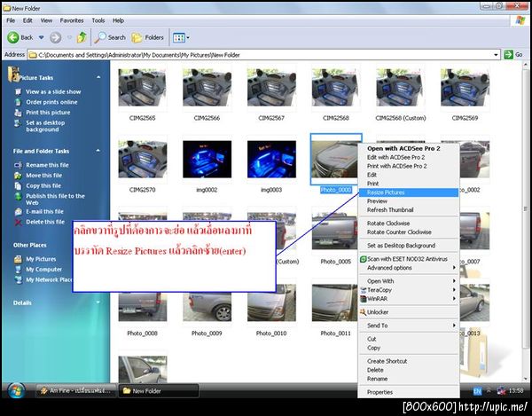
Task: Open My Pictures in Other Places
Action: click(x=41, y=259)
